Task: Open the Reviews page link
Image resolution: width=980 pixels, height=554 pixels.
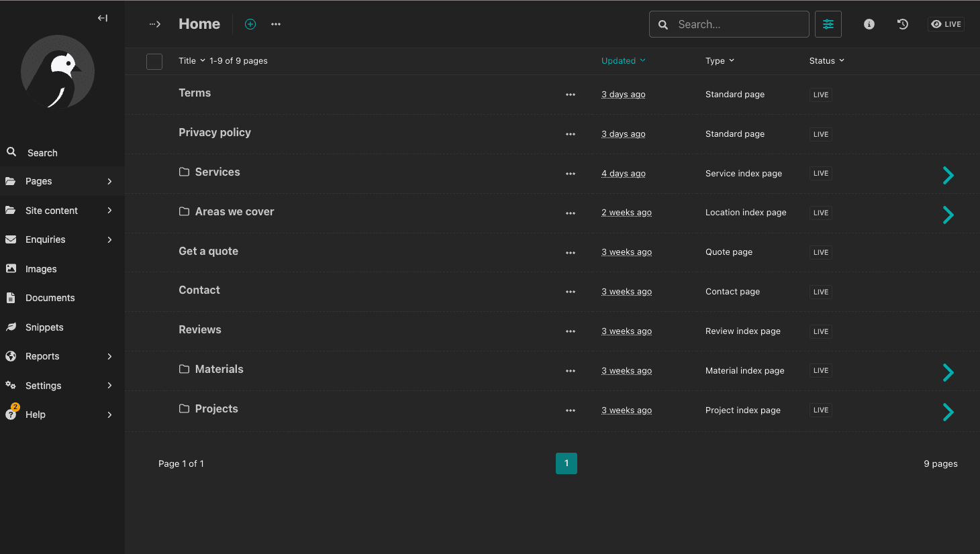Action: coord(200,330)
